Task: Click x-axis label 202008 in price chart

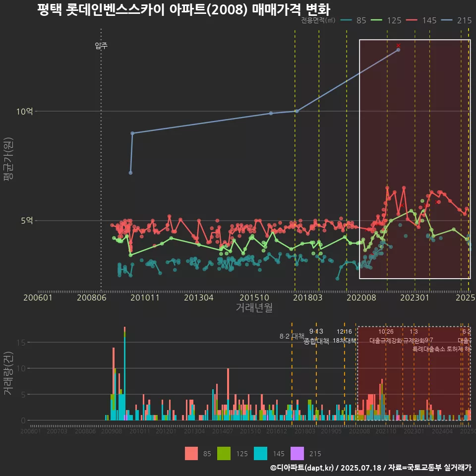Action: pos(361,297)
